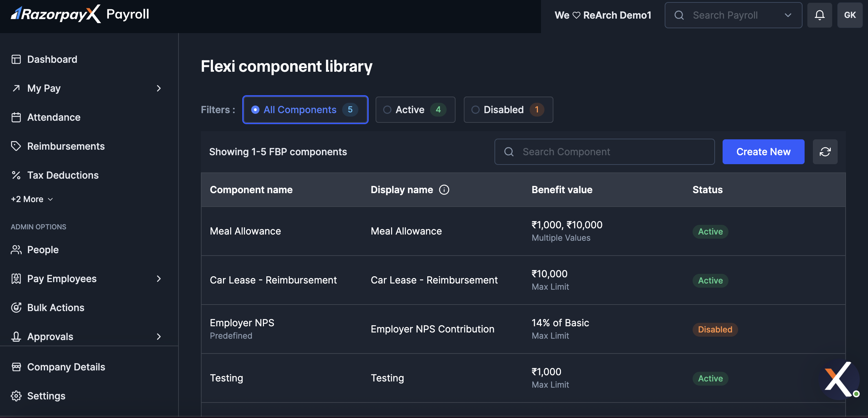This screenshot has height=418, width=868.
Task: Open notifications bell
Action: pos(820,15)
